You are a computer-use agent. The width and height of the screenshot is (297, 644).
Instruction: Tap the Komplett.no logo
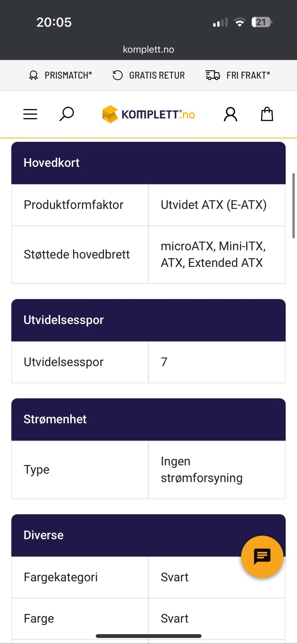point(149,114)
